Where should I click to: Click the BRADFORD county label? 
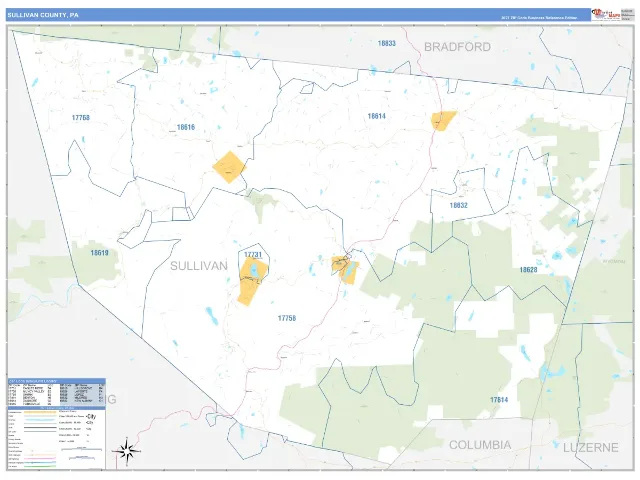[457, 47]
